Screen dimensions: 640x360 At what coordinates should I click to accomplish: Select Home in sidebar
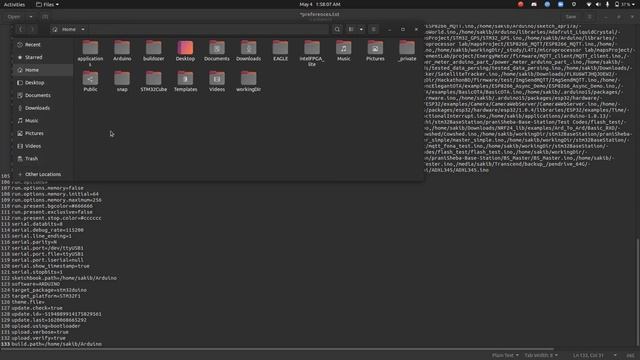pos(42,70)
